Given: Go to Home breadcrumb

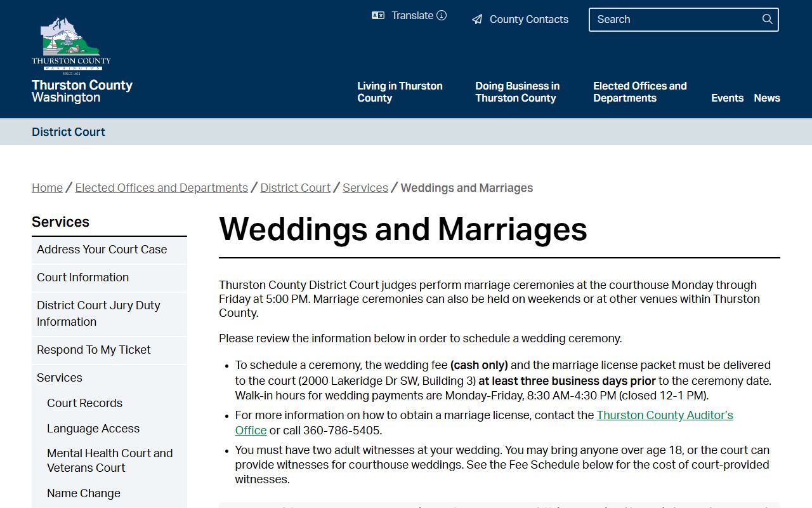Looking at the screenshot, I should 47,188.
